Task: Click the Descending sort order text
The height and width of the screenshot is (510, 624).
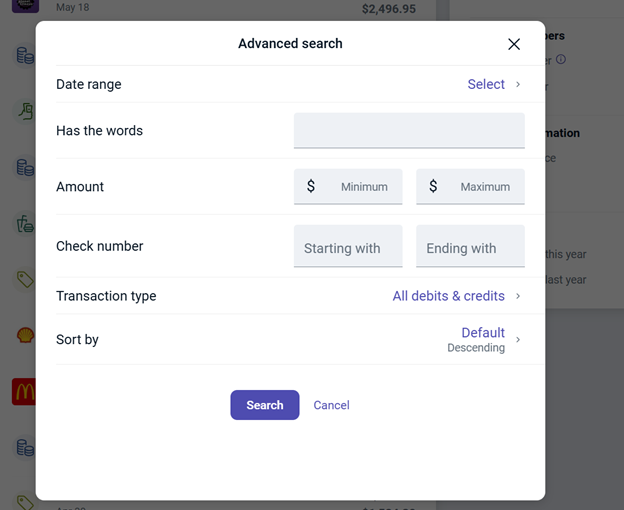Action: click(476, 348)
